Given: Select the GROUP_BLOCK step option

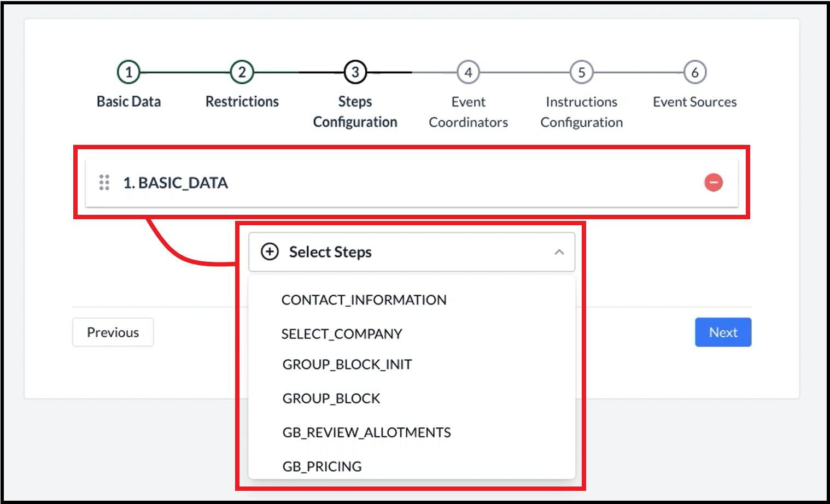Looking at the screenshot, I should [331, 398].
